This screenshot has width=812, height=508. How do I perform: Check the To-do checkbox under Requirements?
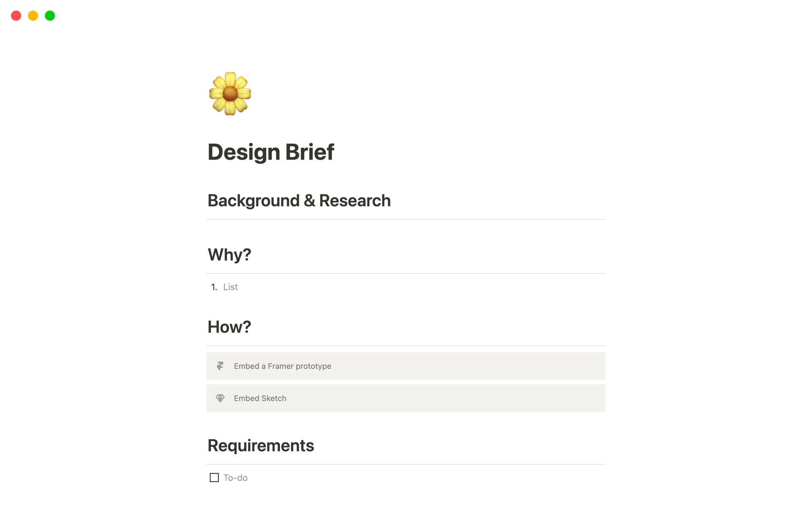(214, 478)
